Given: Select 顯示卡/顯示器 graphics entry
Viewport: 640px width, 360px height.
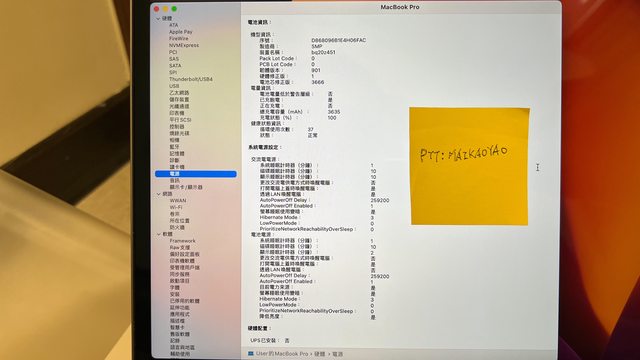Looking at the screenshot, I should tap(186, 187).
